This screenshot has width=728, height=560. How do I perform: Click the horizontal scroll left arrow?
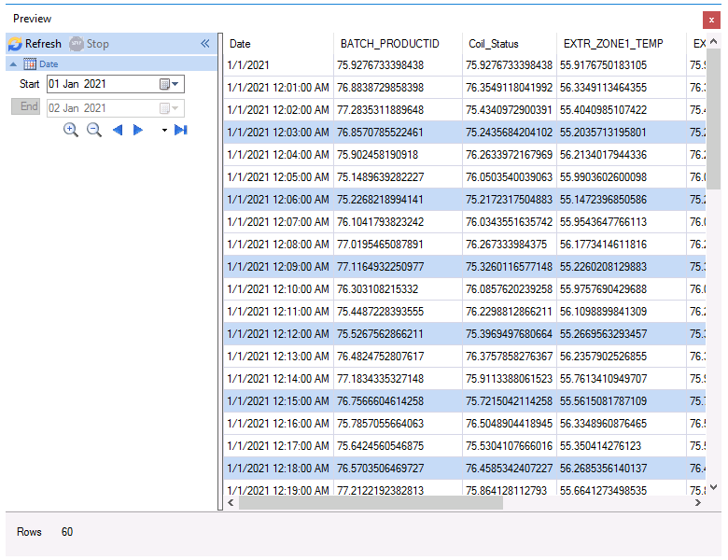(x=231, y=502)
